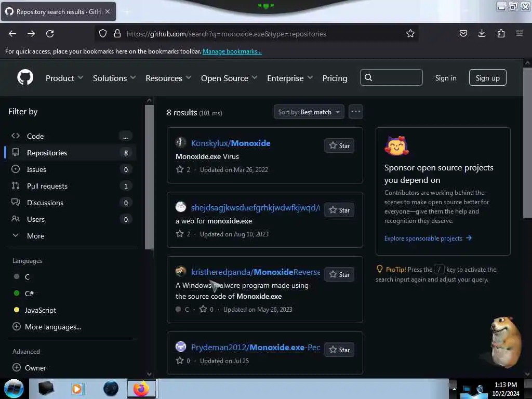Open the Pocket save icon
Image resolution: width=532 pixels, height=399 pixels.
pyautogui.click(x=463, y=33)
